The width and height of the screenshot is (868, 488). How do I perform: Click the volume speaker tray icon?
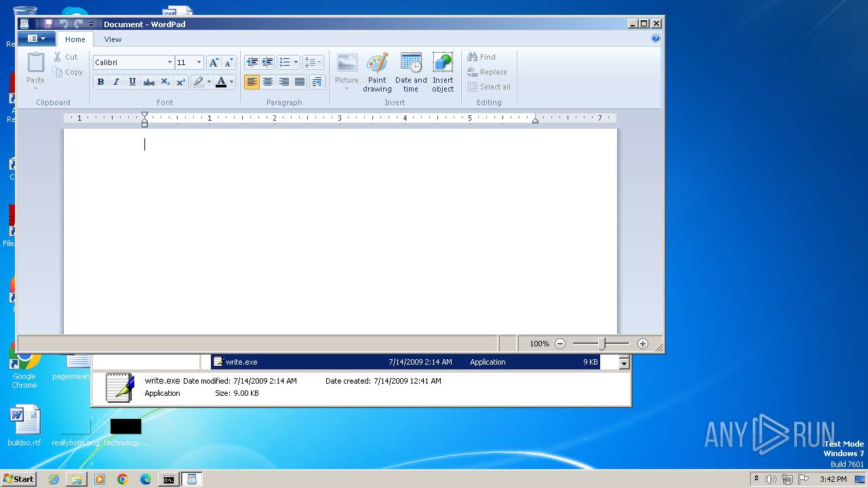pyautogui.click(x=771, y=479)
